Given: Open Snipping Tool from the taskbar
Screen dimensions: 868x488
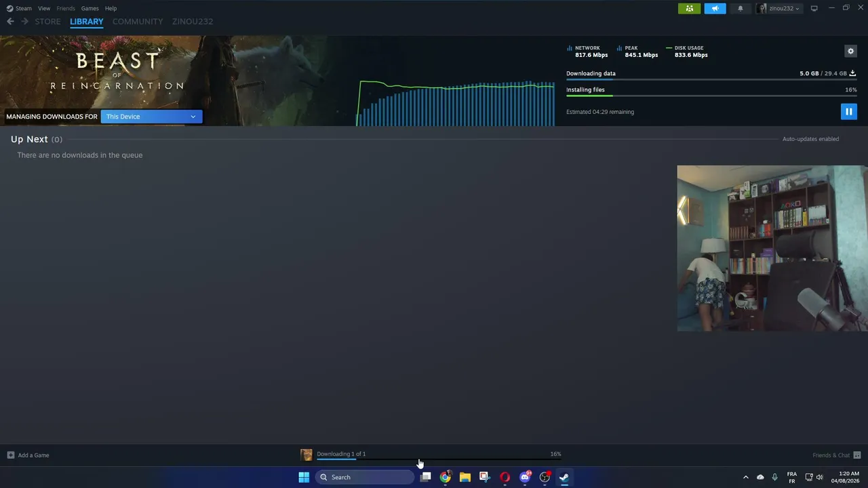Looking at the screenshot, I should pos(484,477).
